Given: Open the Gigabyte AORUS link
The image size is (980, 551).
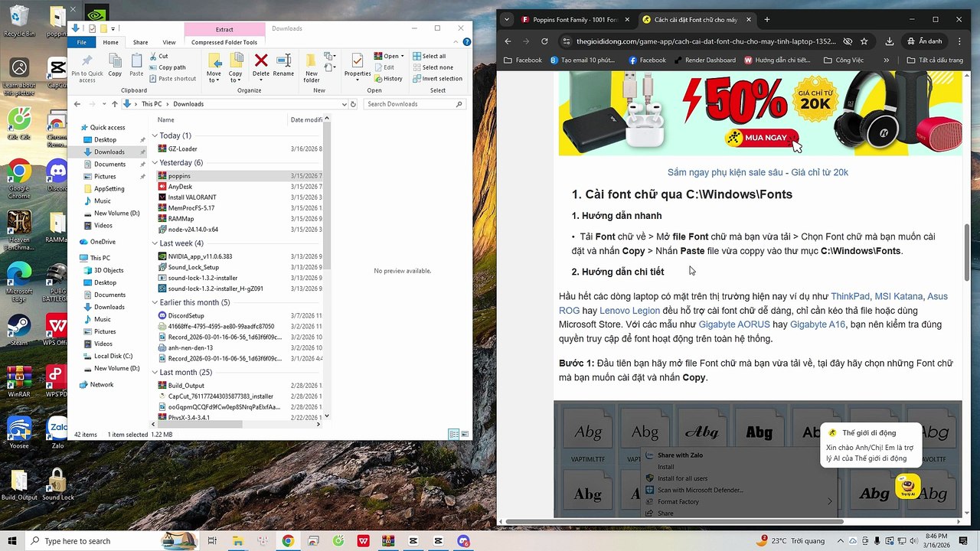Looking at the screenshot, I should (x=734, y=324).
